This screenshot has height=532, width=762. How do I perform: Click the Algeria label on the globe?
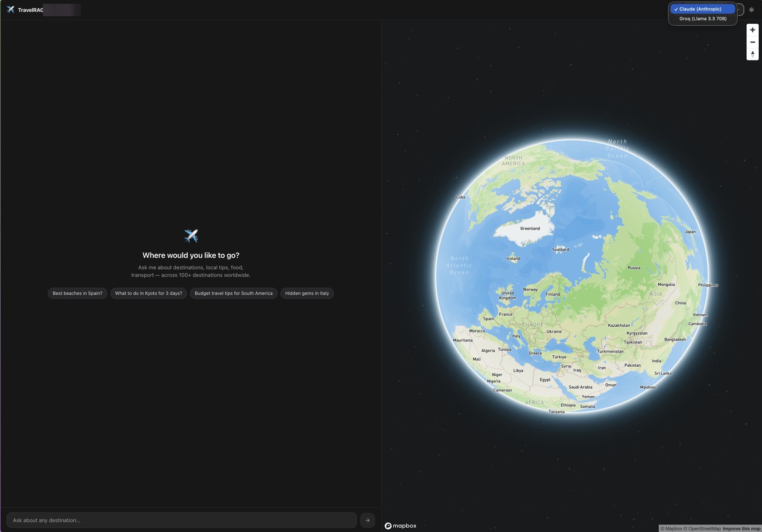click(488, 351)
